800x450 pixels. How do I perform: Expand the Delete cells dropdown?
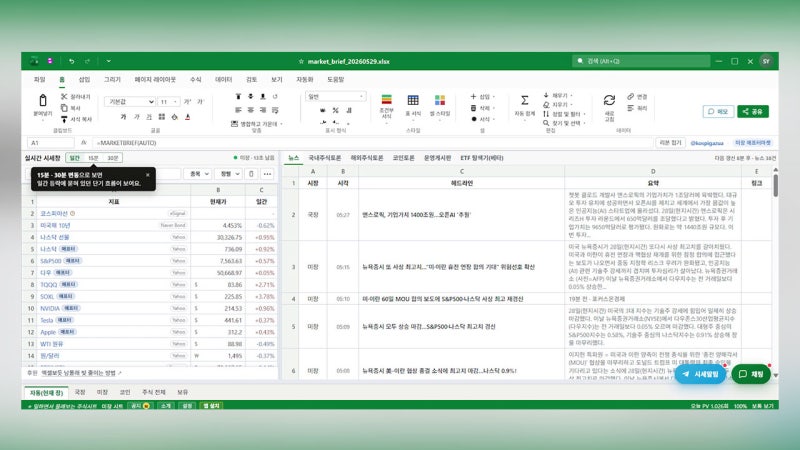pos(494,108)
